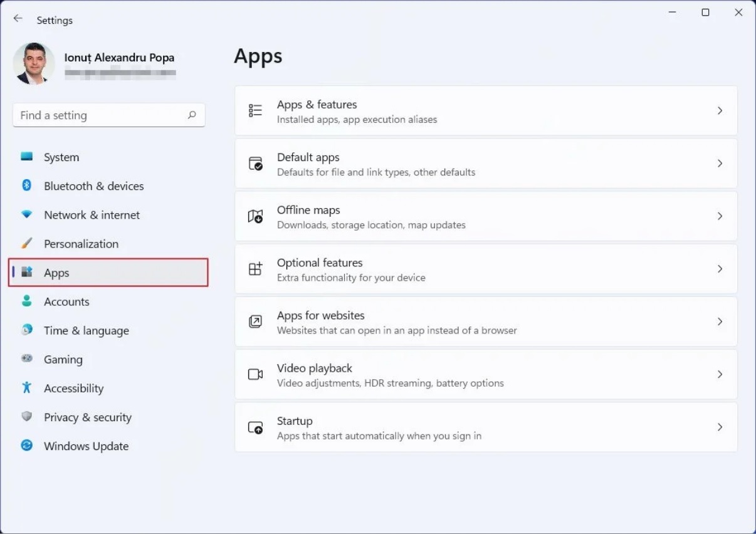Select the highlighted Apps label

click(56, 273)
